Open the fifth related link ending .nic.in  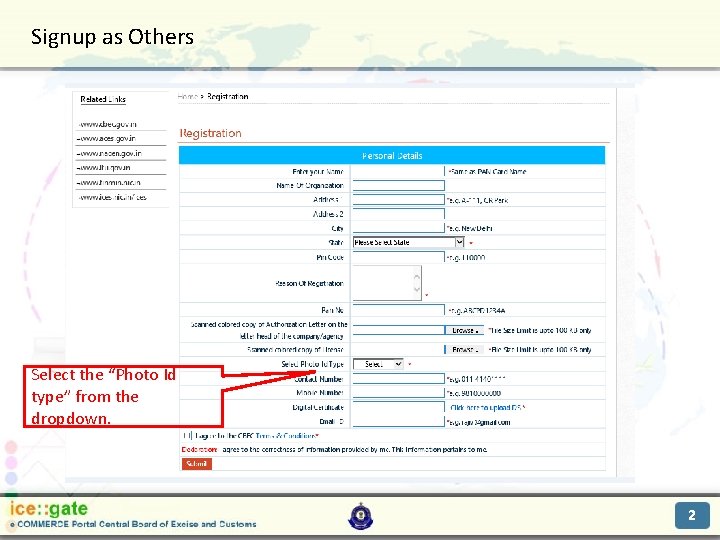pyautogui.click(x=109, y=182)
